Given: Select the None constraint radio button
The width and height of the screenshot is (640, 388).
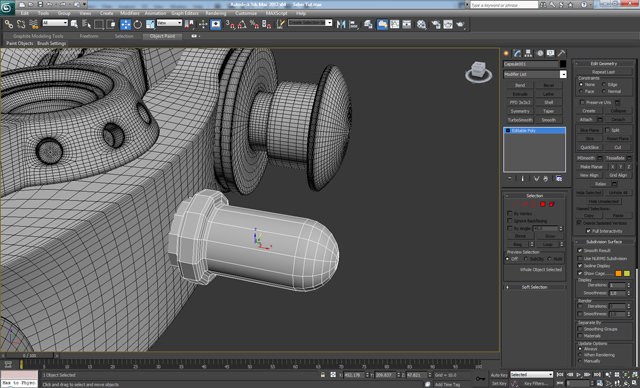Looking at the screenshot, I should coord(581,84).
